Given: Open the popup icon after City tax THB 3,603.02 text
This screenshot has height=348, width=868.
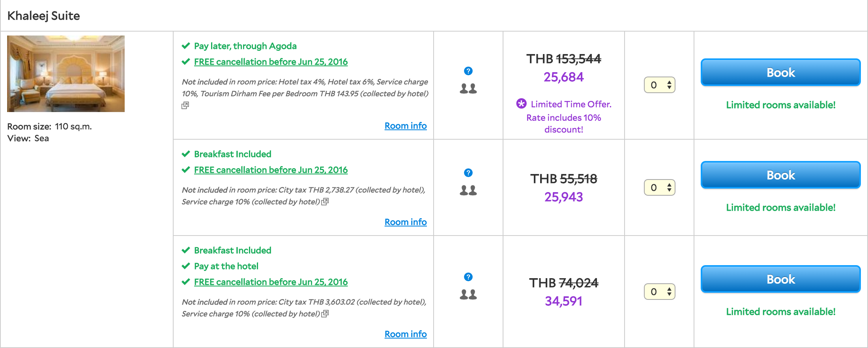Looking at the screenshot, I should [x=325, y=314].
